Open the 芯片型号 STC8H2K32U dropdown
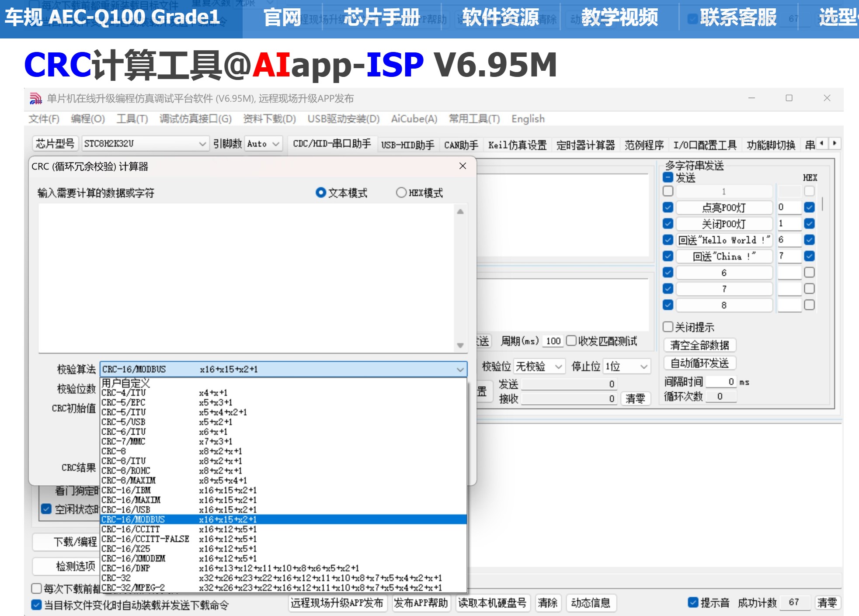 click(x=202, y=144)
